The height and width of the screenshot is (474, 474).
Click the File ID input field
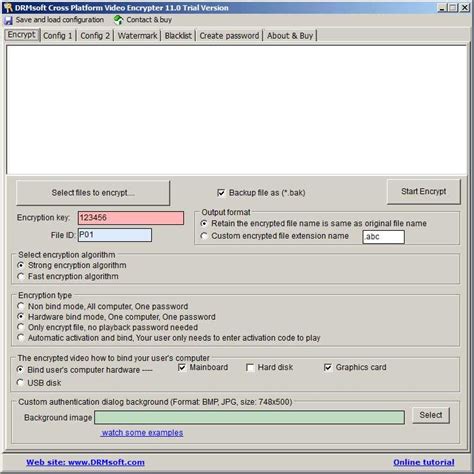(x=115, y=235)
